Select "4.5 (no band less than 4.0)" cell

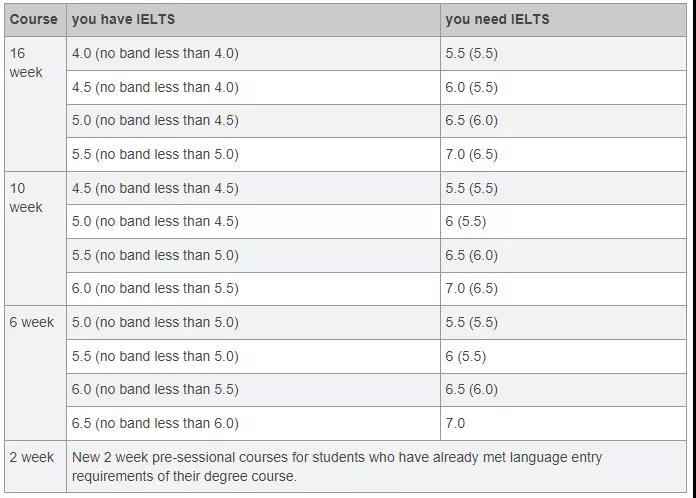[x=155, y=87]
